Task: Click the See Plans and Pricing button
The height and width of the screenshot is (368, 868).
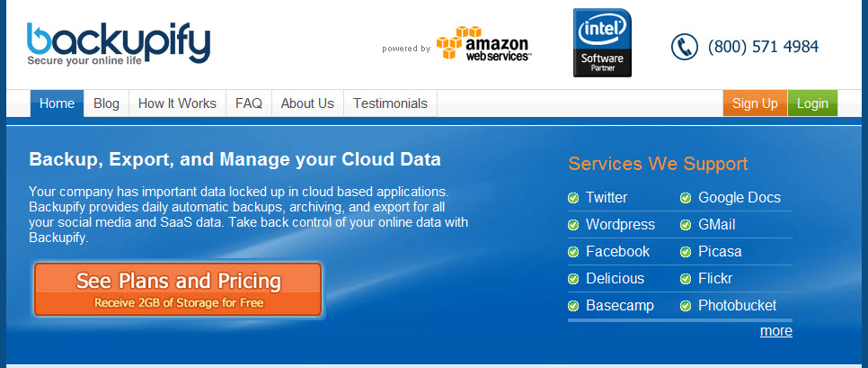Action: tap(178, 289)
